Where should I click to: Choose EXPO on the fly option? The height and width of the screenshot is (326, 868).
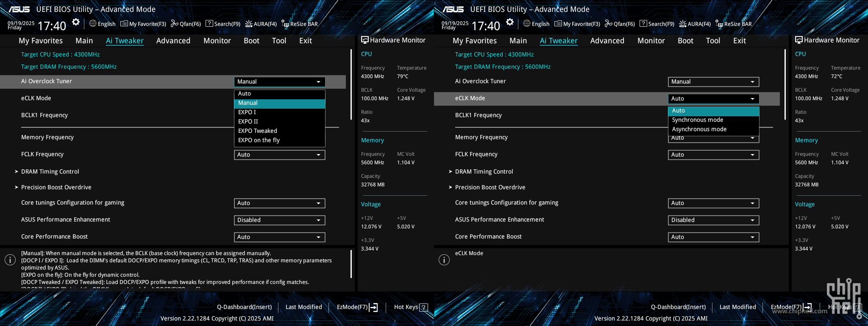coord(280,141)
